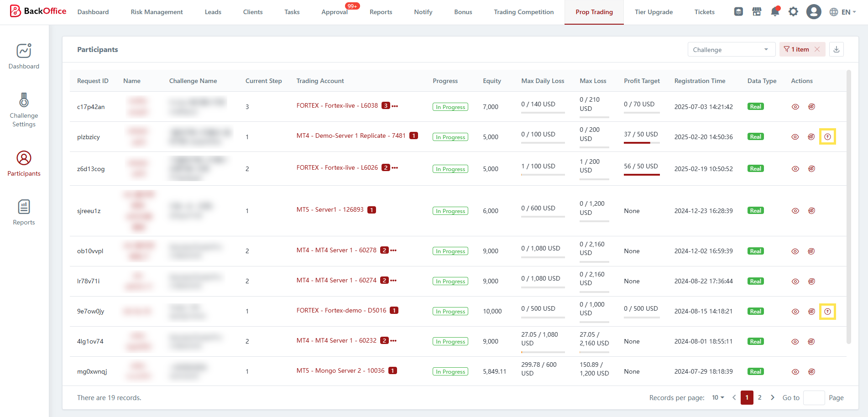The width and height of the screenshot is (868, 417).
Task: Open the user profile avatar
Action: pos(813,12)
